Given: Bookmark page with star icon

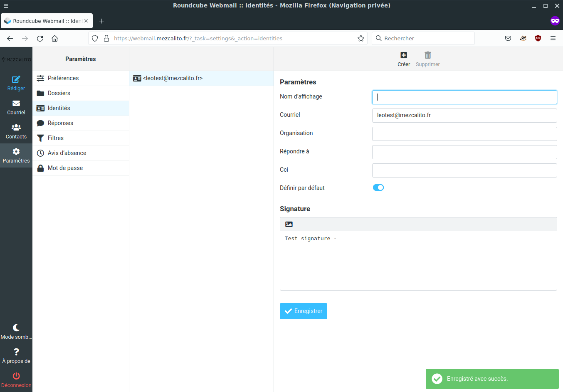Looking at the screenshot, I should click(x=361, y=38).
